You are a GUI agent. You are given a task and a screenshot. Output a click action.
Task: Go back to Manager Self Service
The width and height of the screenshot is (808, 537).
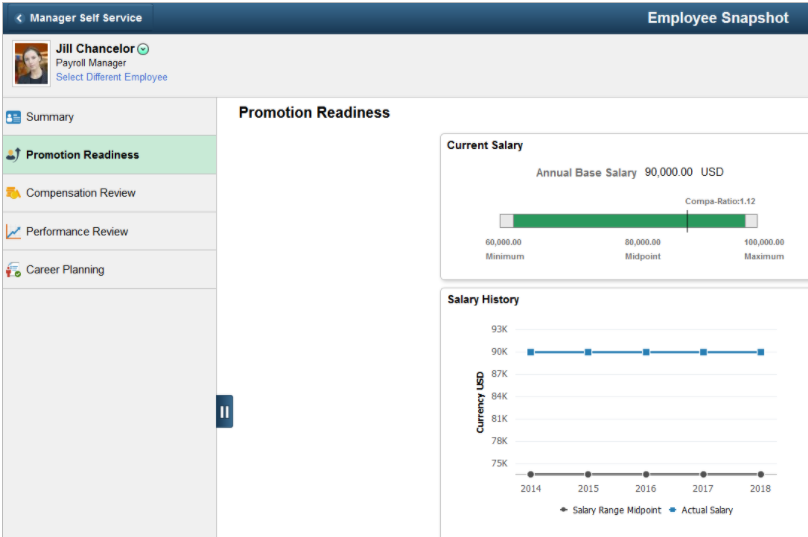85,18
